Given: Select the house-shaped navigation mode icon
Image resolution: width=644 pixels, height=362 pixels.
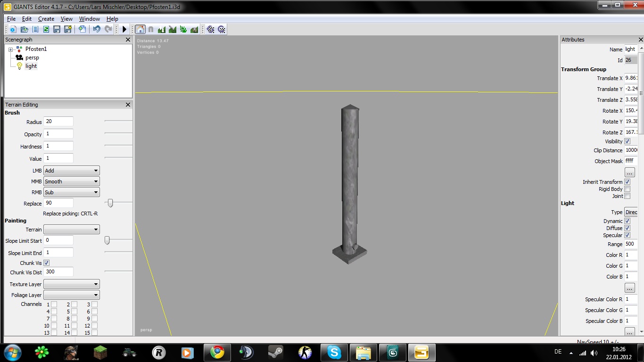Looking at the screenshot, I should pyautogui.click(x=140, y=29).
